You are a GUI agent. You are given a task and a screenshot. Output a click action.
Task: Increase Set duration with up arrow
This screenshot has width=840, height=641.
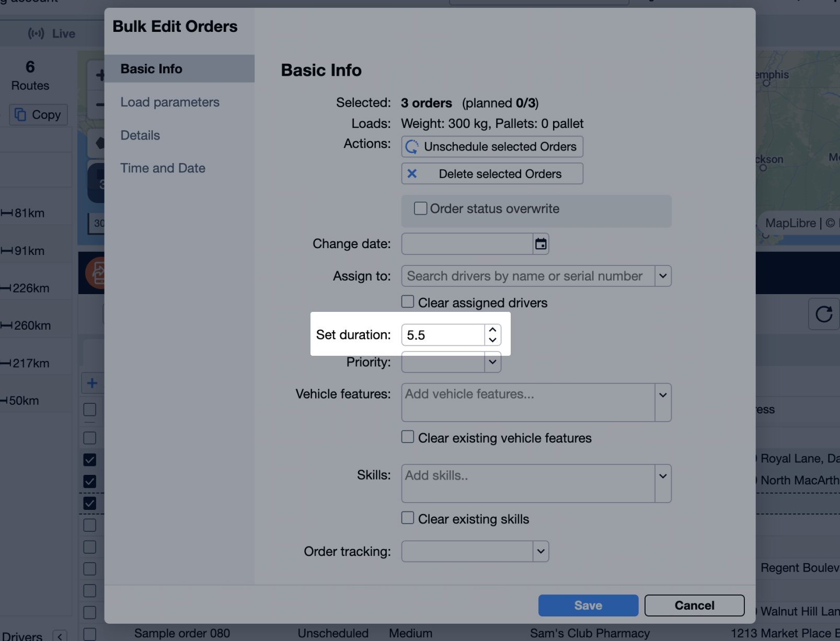click(x=492, y=330)
